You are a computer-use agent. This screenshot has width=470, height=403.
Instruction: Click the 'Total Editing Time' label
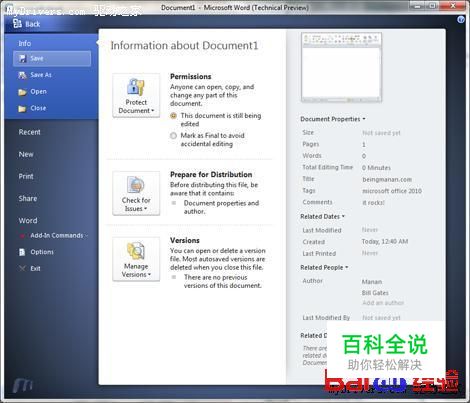pos(327,167)
